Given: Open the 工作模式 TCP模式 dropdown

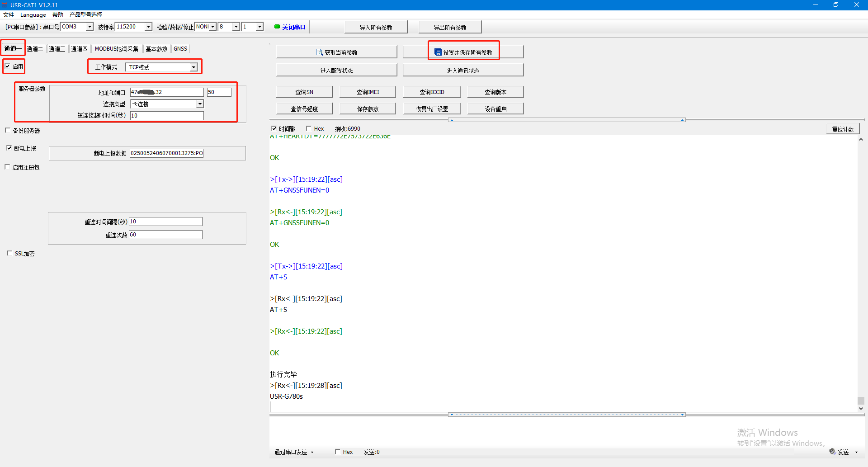Looking at the screenshot, I should coord(193,67).
